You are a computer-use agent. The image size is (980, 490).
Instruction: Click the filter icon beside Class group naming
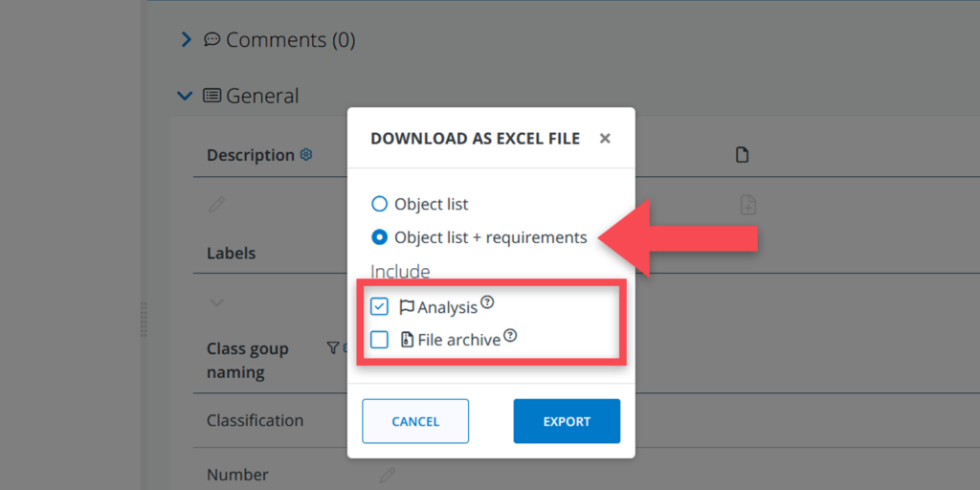(x=332, y=349)
